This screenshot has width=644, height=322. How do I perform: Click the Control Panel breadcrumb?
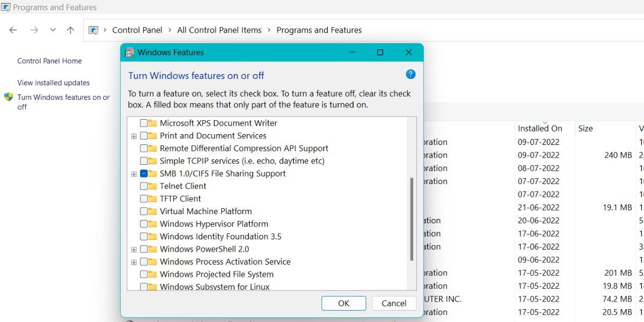point(137,30)
